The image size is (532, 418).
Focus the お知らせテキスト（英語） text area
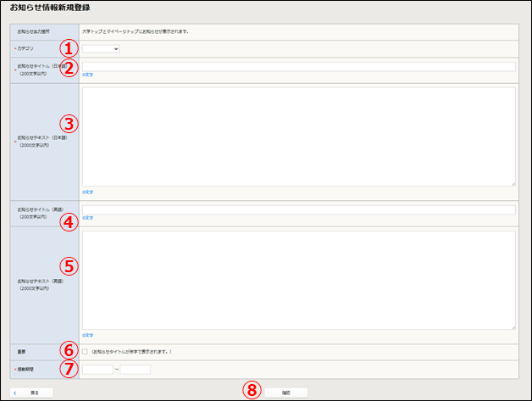tap(298, 279)
